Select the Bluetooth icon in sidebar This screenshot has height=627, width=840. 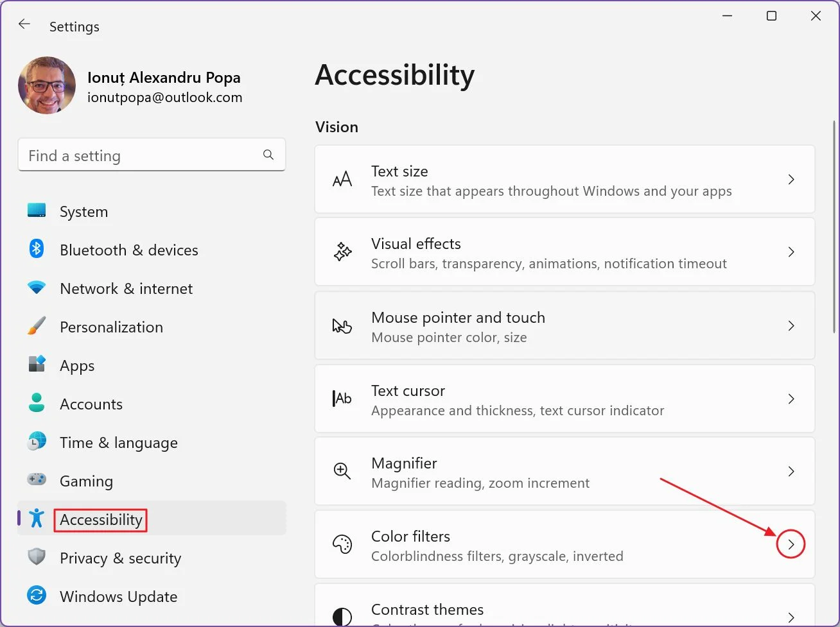click(37, 249)
